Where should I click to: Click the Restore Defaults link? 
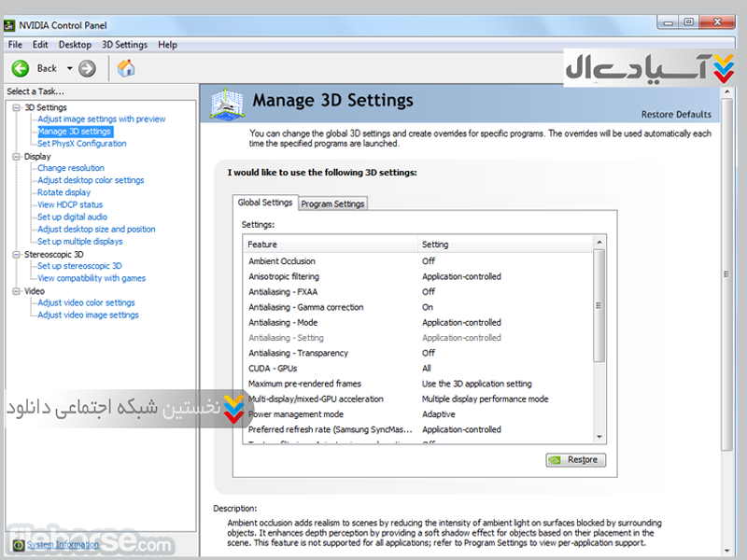point(676,115)
